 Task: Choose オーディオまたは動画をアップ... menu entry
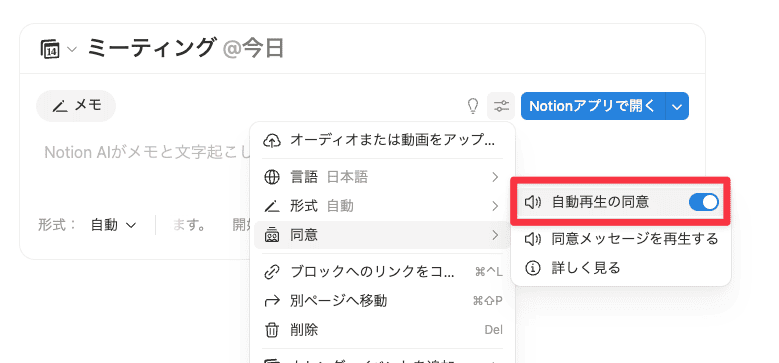[382, 140]
